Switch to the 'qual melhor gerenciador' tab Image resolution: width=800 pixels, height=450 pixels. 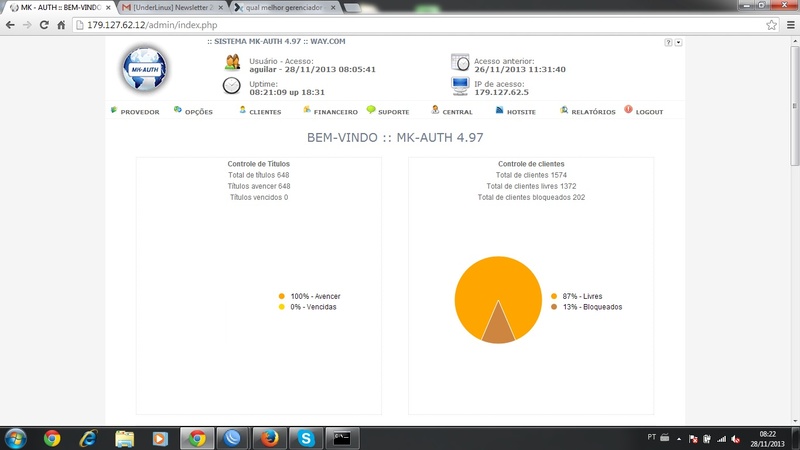(284, 8)
